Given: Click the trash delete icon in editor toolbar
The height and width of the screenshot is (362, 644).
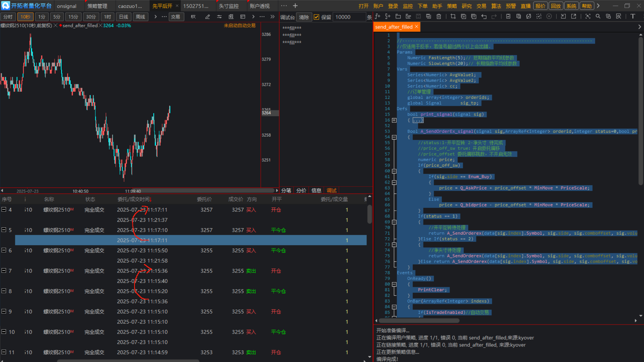Looking at the screenshot, I should (439, 17).
